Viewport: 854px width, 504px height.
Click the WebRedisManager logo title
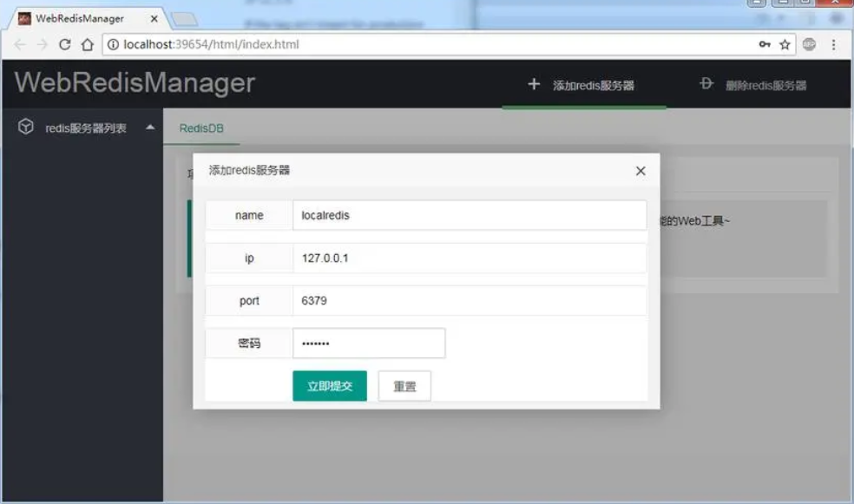click(135, 82)
